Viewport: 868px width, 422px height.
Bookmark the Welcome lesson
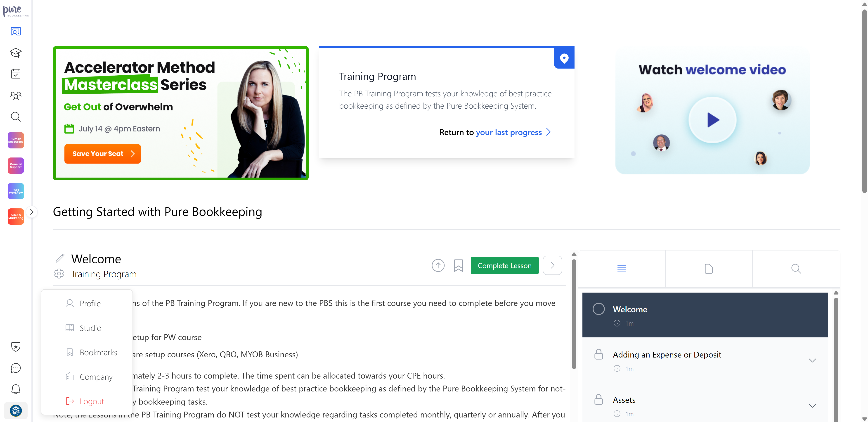point(458,265)
